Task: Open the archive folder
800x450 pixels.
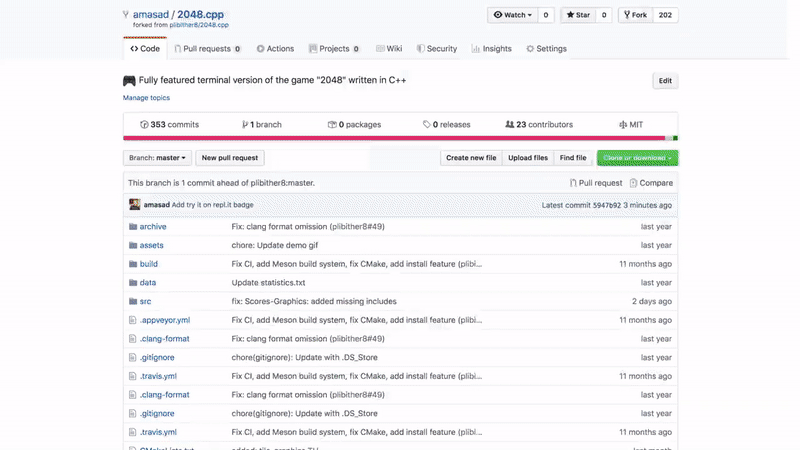Action: pyautogui.click(x=153, y=227)
